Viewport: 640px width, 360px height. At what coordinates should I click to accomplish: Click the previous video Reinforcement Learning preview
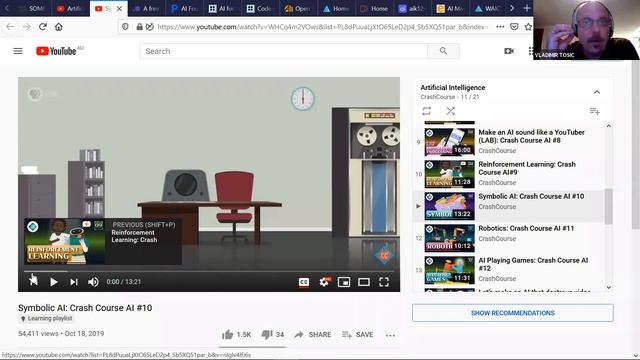click(102, 242)
